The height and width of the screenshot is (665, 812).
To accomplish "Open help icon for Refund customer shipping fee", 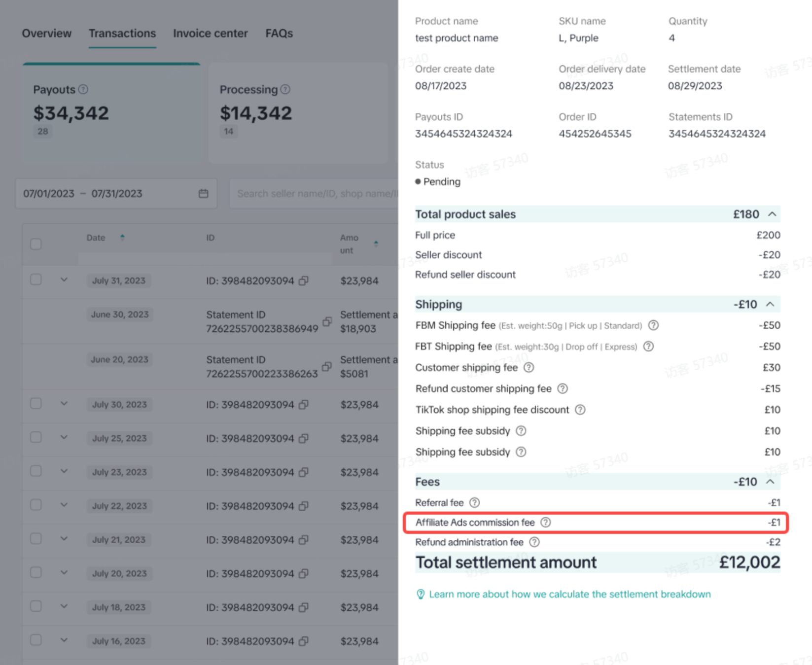I will pyautogui.click(x=563, y=388).
